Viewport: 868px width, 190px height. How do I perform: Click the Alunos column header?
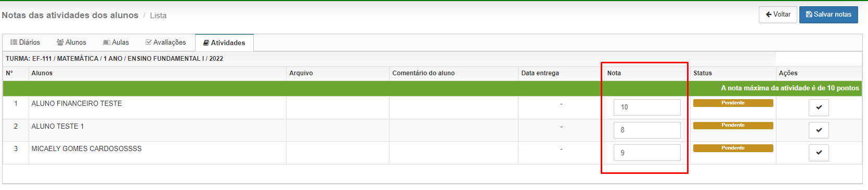click(42, 73)
